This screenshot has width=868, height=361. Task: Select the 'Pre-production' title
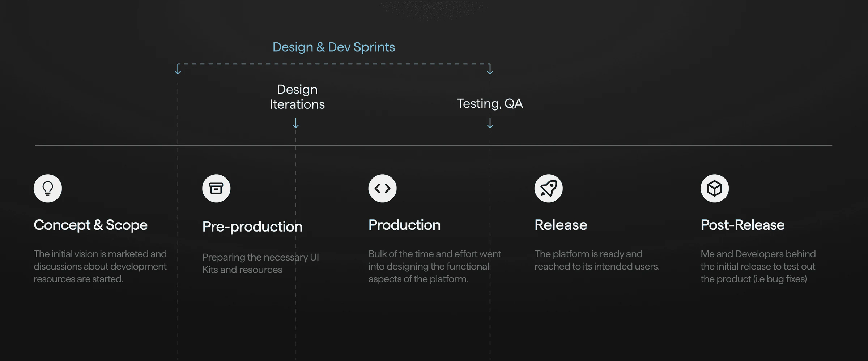[252, 227]
